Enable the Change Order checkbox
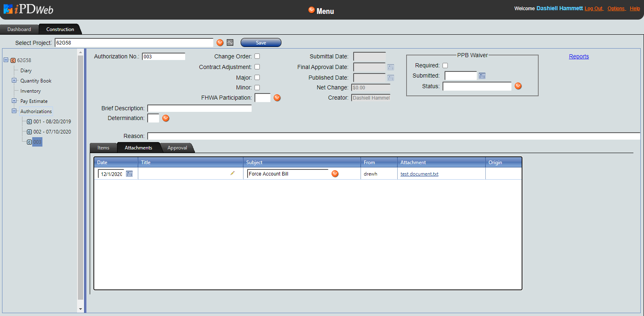644x316 pixels. (257, 56)
